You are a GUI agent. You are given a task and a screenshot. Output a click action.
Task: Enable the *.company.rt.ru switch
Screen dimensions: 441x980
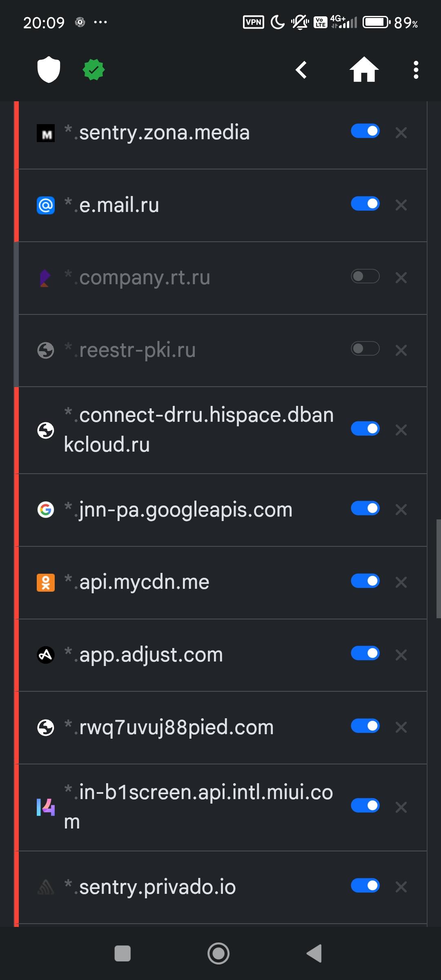365,276
